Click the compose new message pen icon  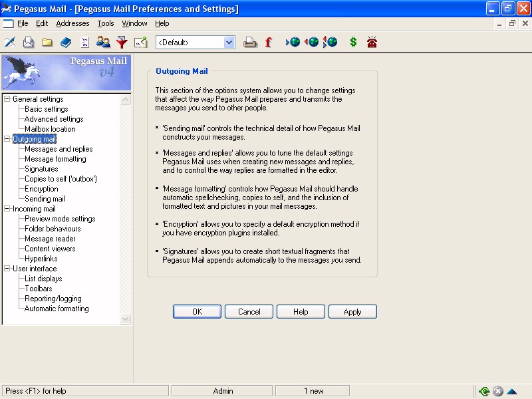coord(10,43)
